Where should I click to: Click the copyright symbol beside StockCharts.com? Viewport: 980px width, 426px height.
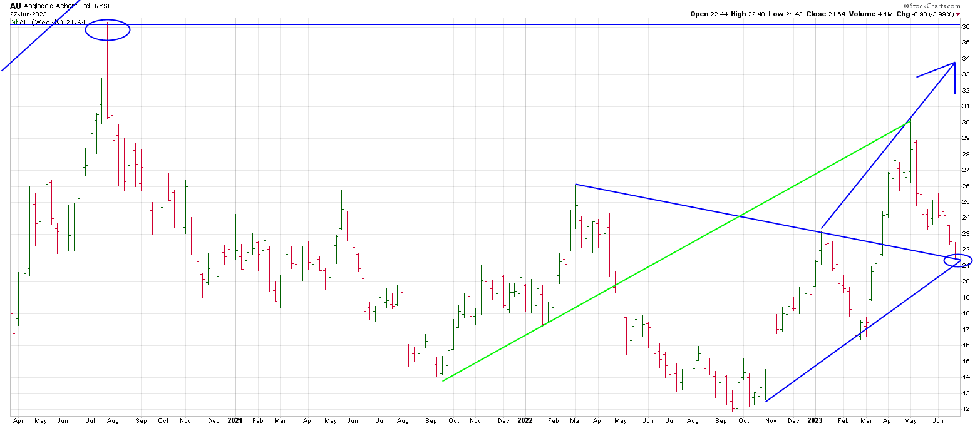pos(907,5)
